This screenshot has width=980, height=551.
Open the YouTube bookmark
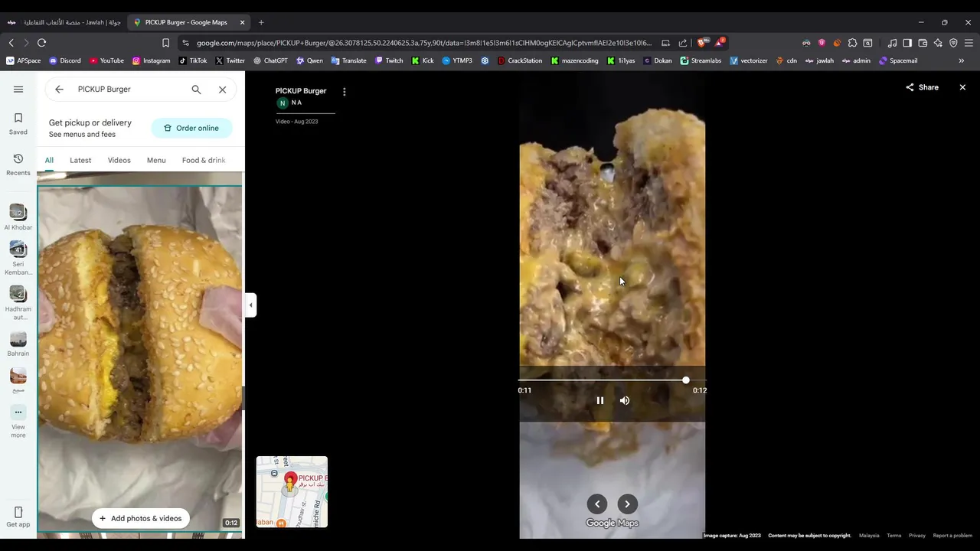(106, 60)
